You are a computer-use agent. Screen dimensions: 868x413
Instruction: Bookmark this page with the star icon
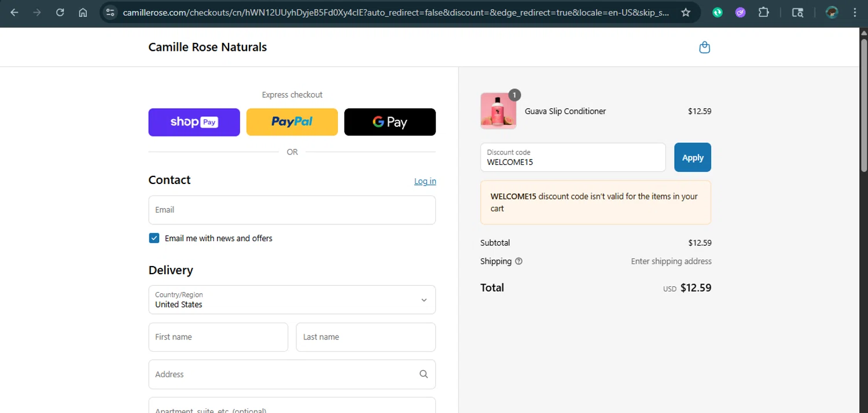coord(686,12)
